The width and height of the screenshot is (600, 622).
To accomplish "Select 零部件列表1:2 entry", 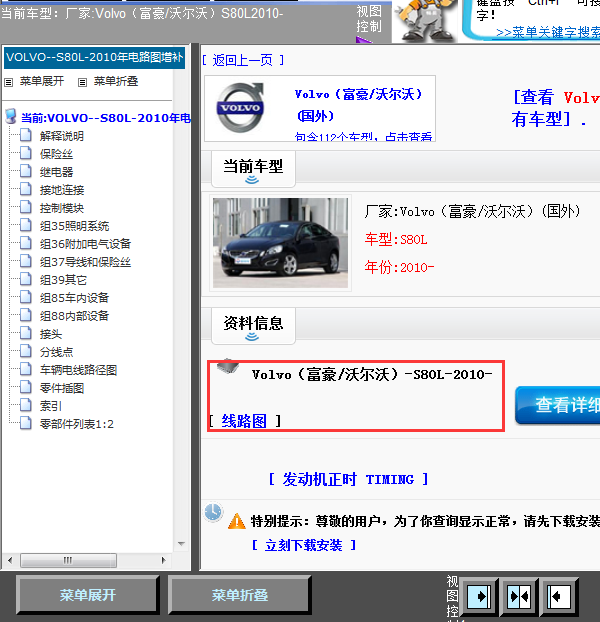I will [x=77, y=424].
